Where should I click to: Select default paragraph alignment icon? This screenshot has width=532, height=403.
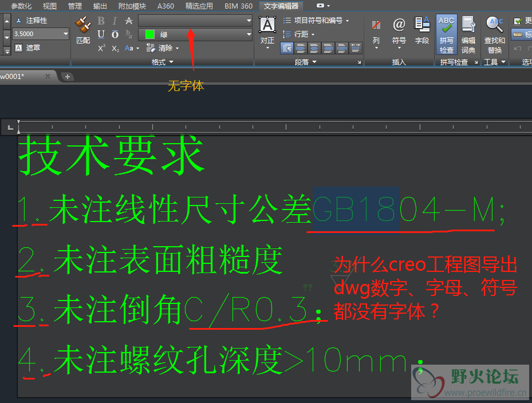pyautogui.click(x=287, y=48)
